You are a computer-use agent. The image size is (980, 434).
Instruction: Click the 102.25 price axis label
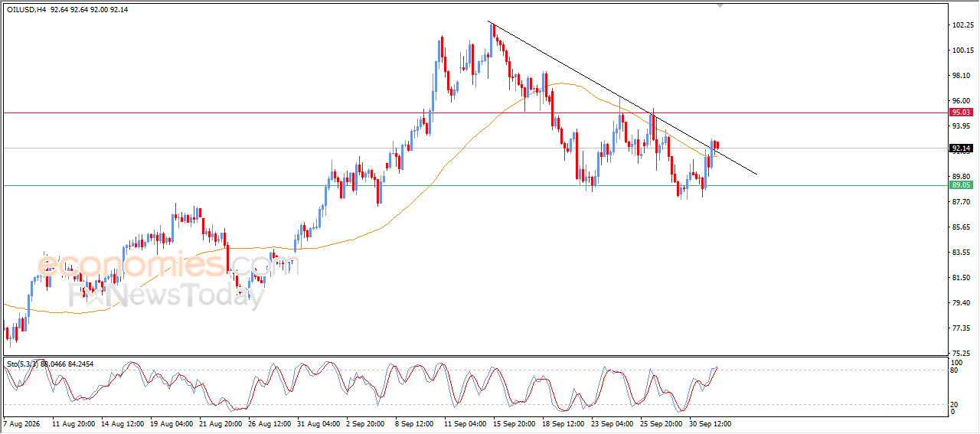pos(962,25)
